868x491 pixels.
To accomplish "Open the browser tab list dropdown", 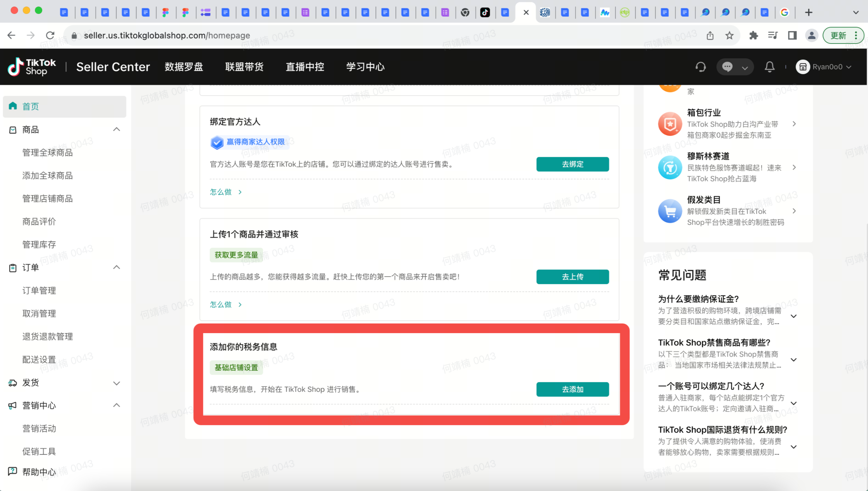I will [x=856, y=12].
